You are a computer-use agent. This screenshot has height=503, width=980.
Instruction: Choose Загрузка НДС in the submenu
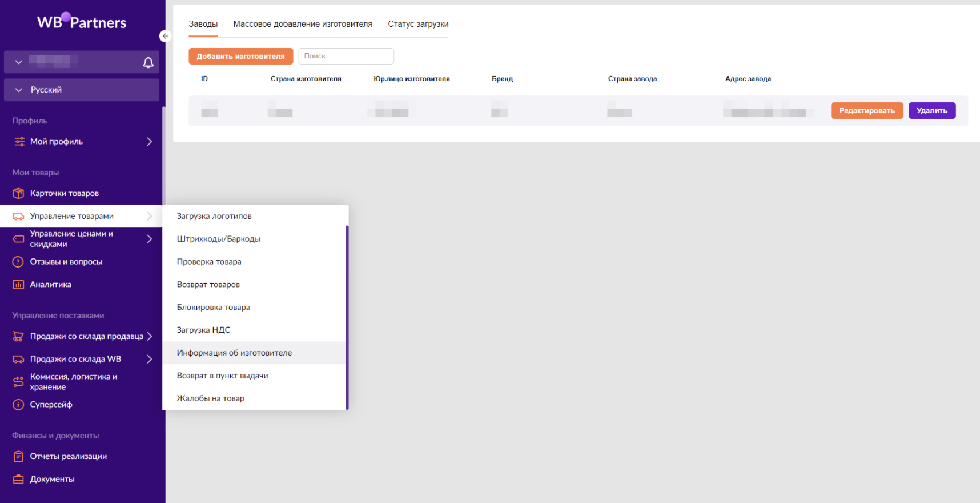click(203, 330)
